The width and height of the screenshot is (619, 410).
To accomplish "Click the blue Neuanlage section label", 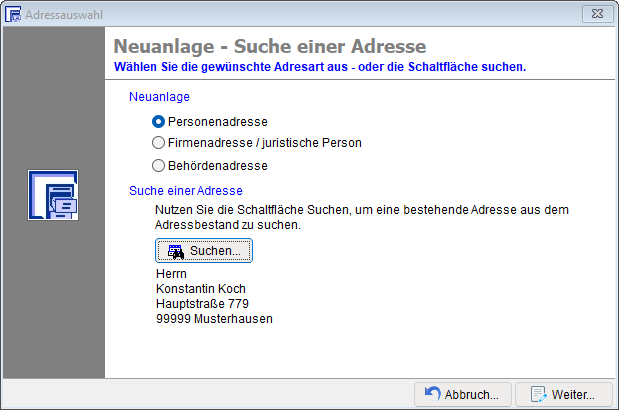I will coord(160,97).
